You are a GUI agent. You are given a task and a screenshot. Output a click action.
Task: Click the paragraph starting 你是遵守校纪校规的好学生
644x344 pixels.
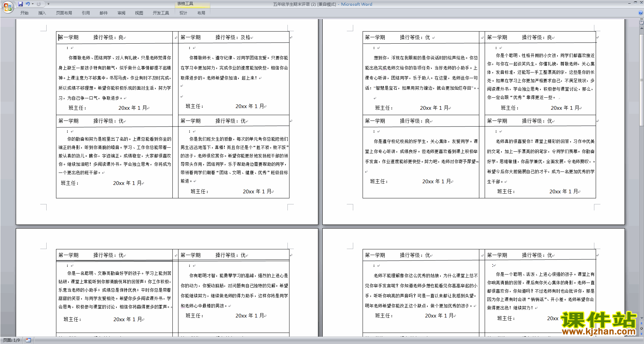[422, 151]
